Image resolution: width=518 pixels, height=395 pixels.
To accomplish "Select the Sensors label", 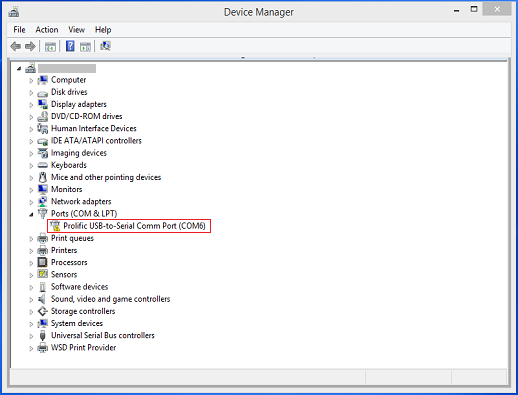I will [x=64, y=274].
